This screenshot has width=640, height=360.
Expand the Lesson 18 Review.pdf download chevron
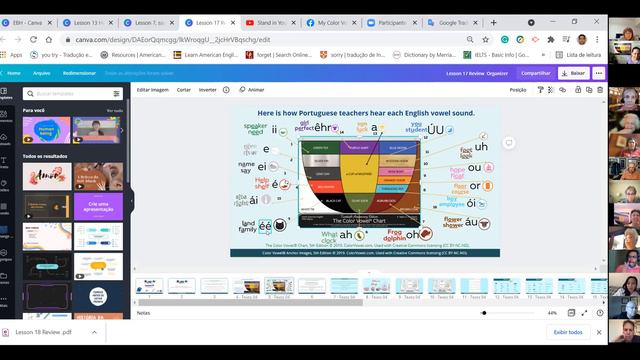[94, 332]
